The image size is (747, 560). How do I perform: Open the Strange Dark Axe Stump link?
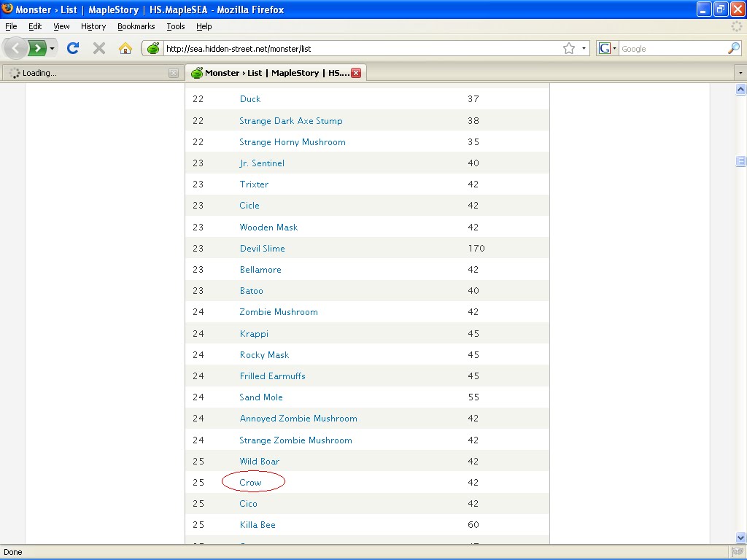coord(290,121)
